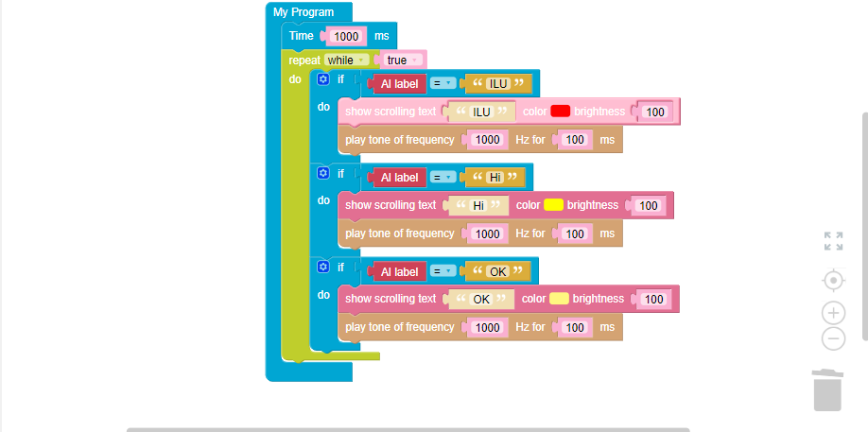Open the true boolean dropdown

401,60
